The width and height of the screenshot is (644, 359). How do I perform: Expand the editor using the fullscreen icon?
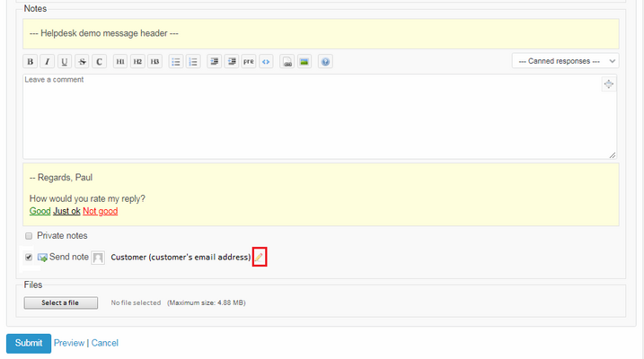608,84
